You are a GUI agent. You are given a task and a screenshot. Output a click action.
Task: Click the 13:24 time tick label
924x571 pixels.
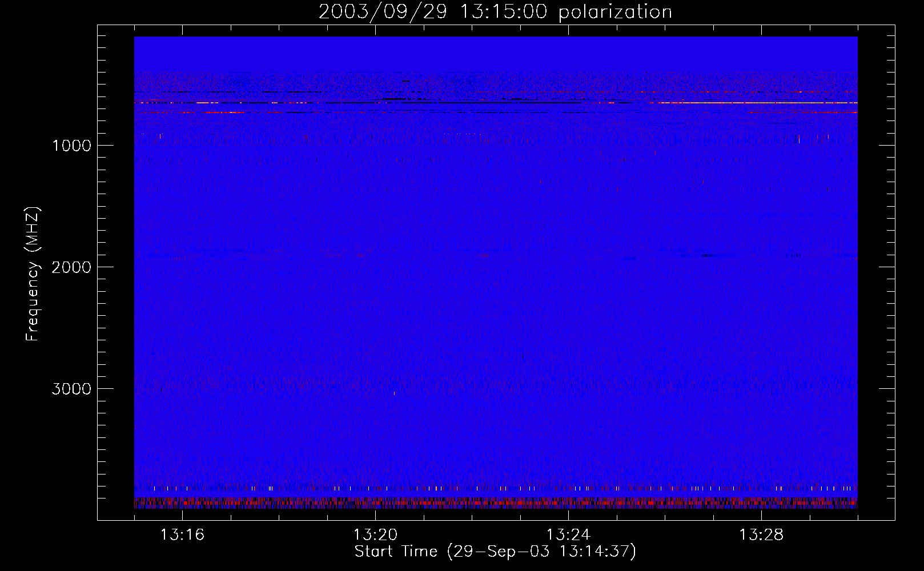click(568, 535)
